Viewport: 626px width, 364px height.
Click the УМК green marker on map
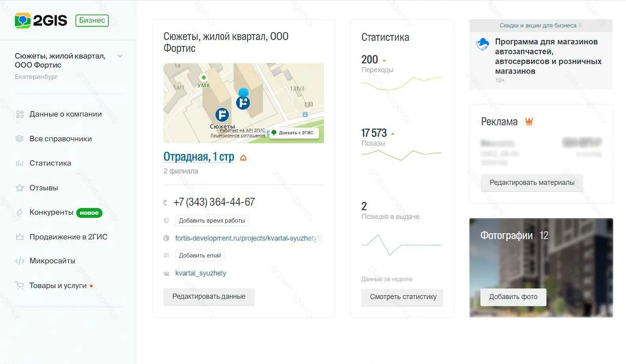tap(204, 77)
